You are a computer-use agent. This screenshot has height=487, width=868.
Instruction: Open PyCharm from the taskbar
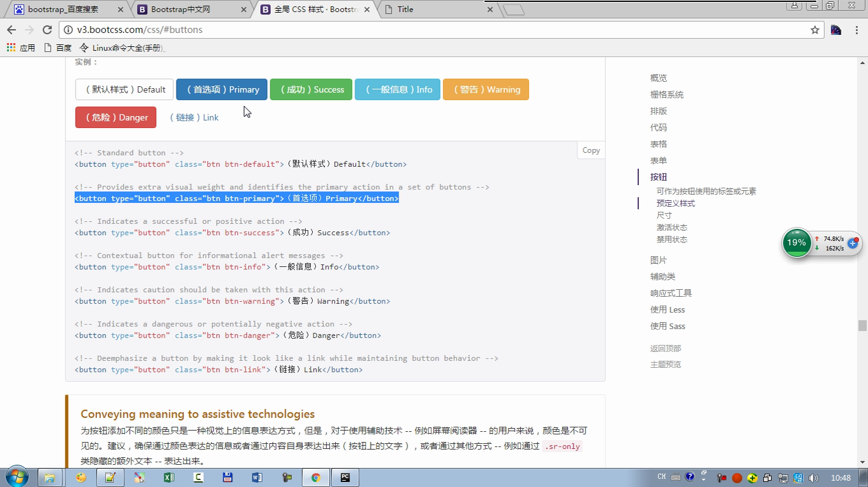click(345, 477)
